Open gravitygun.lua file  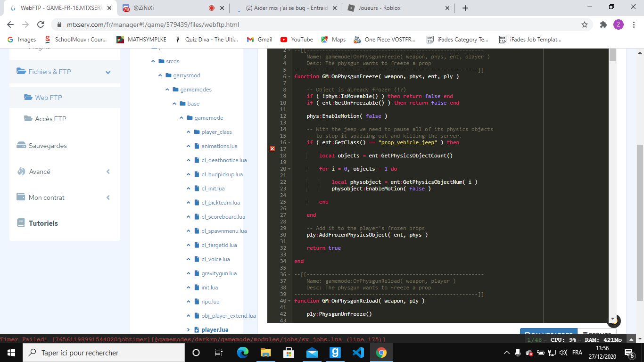pos(219,273)
